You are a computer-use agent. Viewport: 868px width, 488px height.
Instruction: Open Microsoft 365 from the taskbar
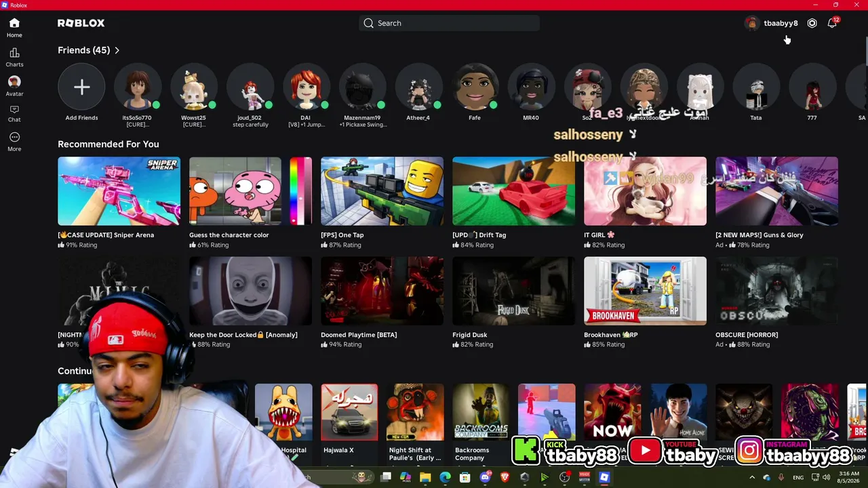point(406,477)
